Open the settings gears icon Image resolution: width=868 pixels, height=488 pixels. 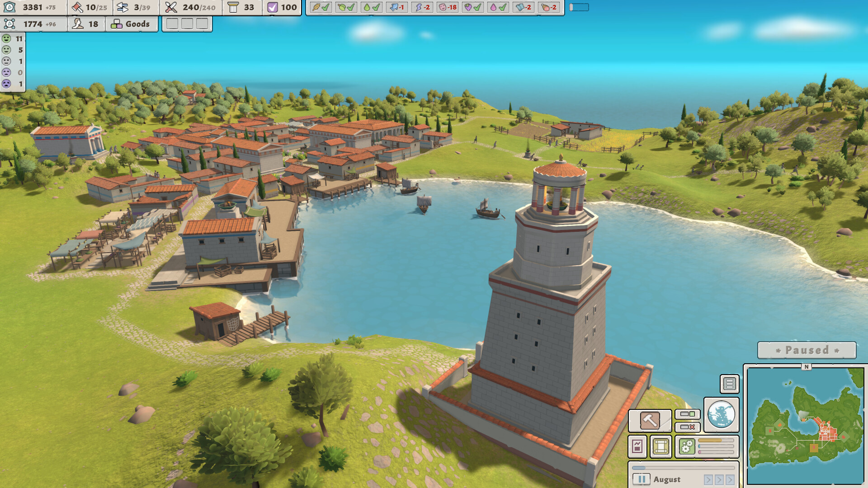(687, 446)
